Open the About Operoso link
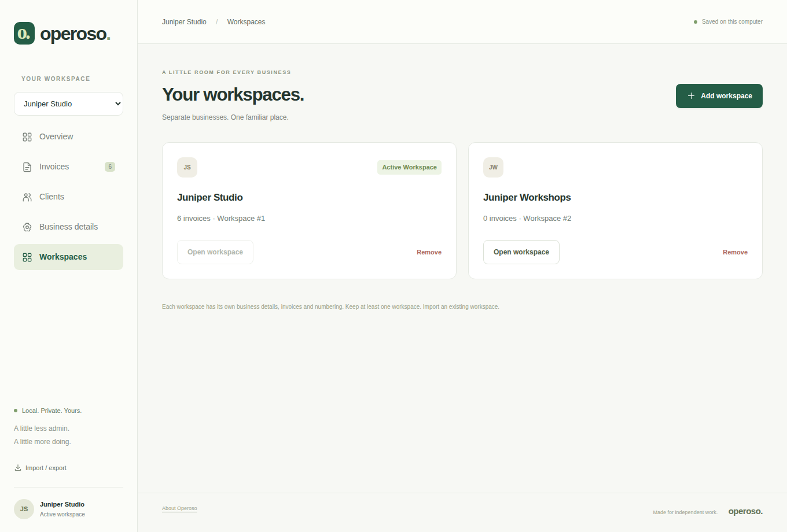Screen dimensions: 787x532 point(179,508)
